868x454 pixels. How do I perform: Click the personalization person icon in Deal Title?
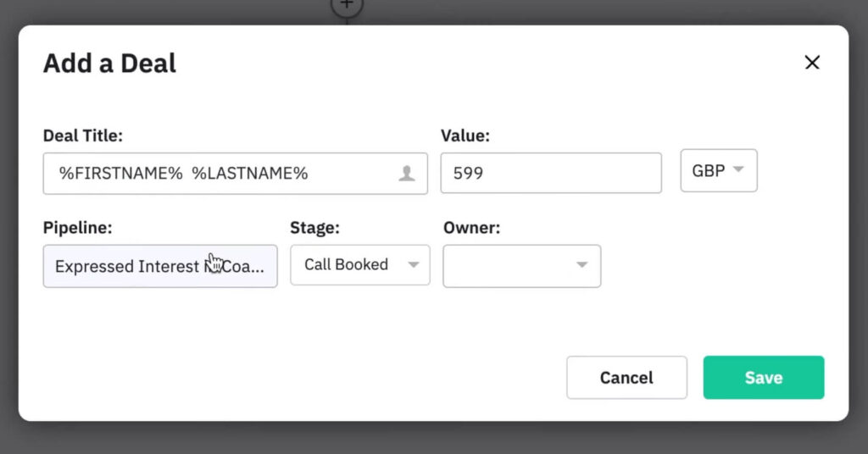407,174
